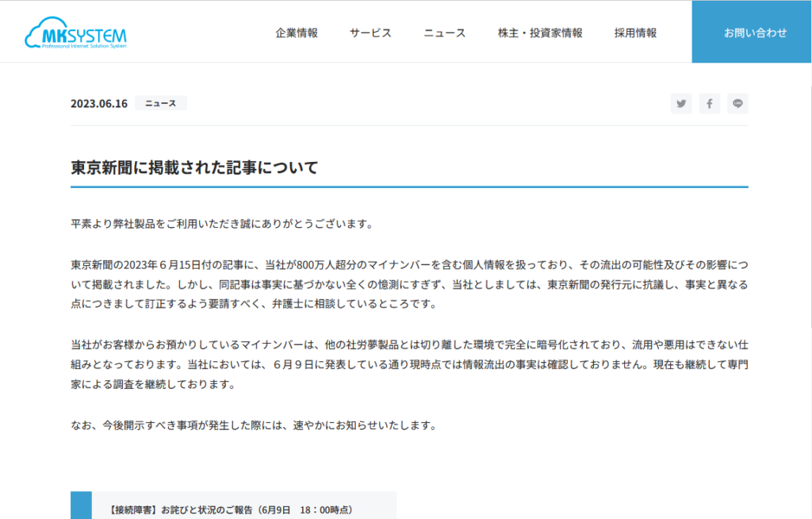
Task: Open the 企業情報 menu item
Action: [x=297, y=33]
